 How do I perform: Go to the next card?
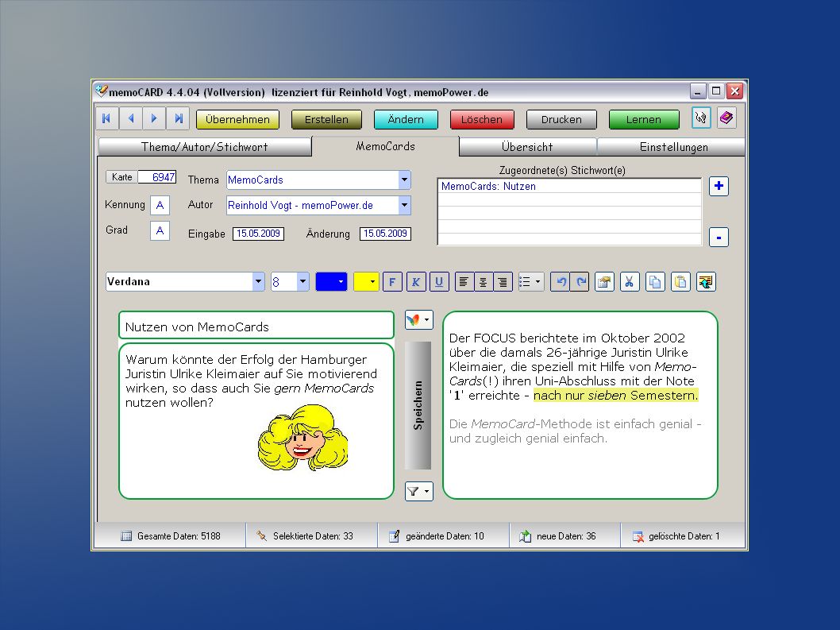[x=154, y=118]
